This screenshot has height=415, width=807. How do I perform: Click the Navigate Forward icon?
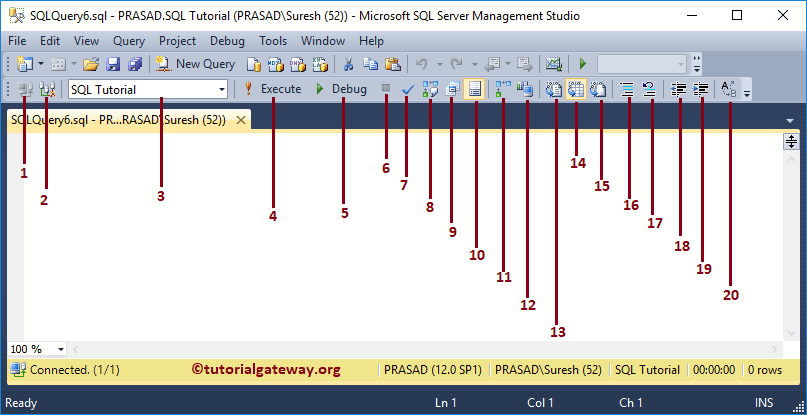tap(524, 64)
